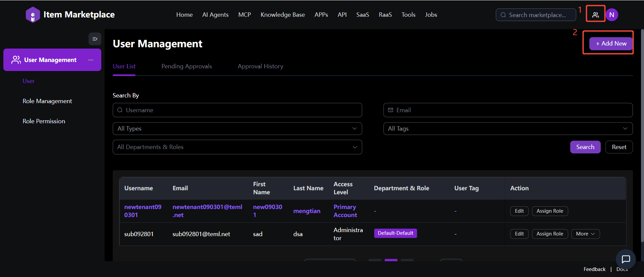Expand the All Types dropdown
This screenshot has width=644, height=277.
pos(237,129)
